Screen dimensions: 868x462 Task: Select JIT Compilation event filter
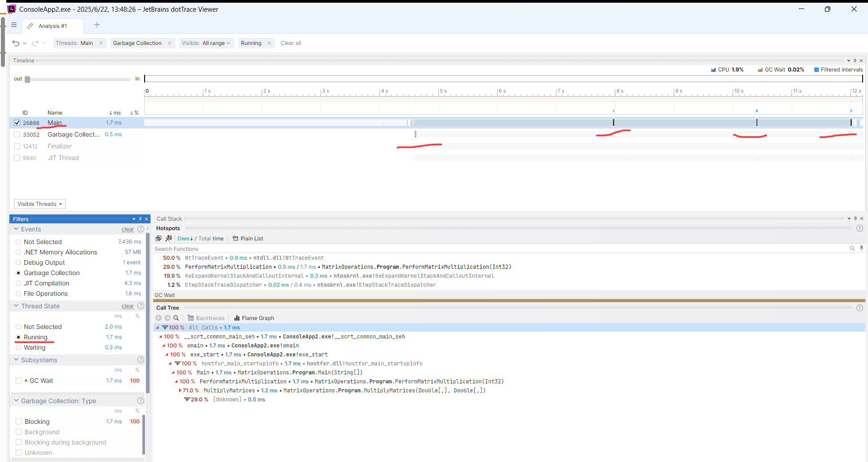click(18, 283)
